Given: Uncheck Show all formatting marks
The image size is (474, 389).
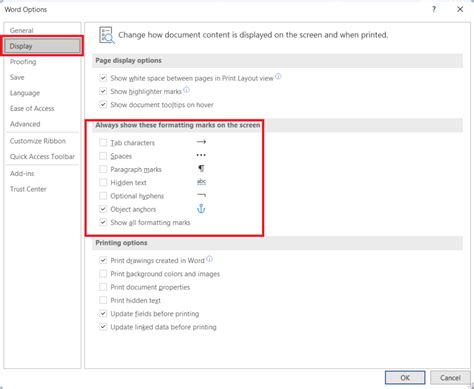Looking at the screenshot, I should [x=103, y=222].
